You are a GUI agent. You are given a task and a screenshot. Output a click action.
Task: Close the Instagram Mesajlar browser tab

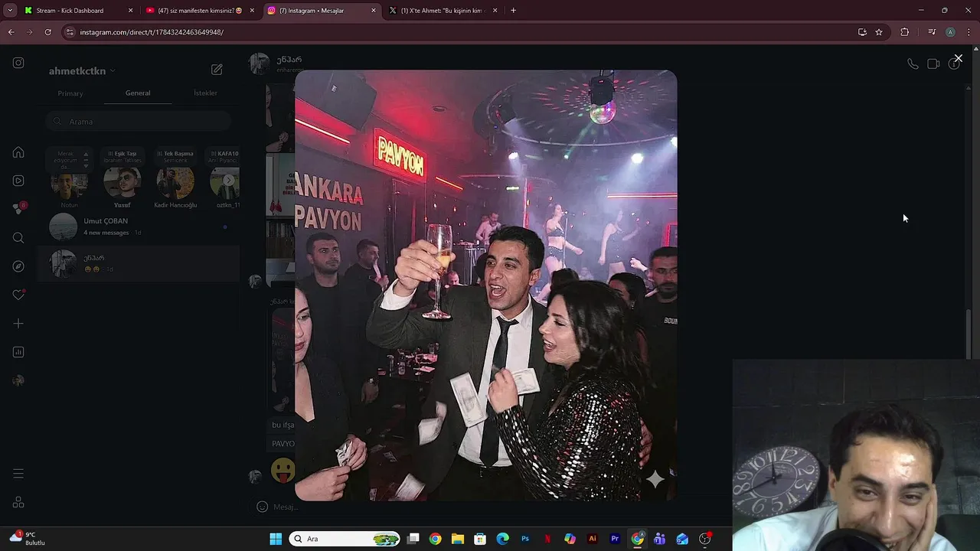374,11
